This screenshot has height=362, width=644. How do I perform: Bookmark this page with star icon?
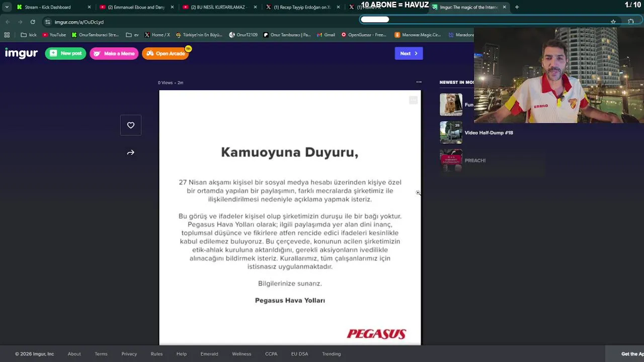coord(613,22)
